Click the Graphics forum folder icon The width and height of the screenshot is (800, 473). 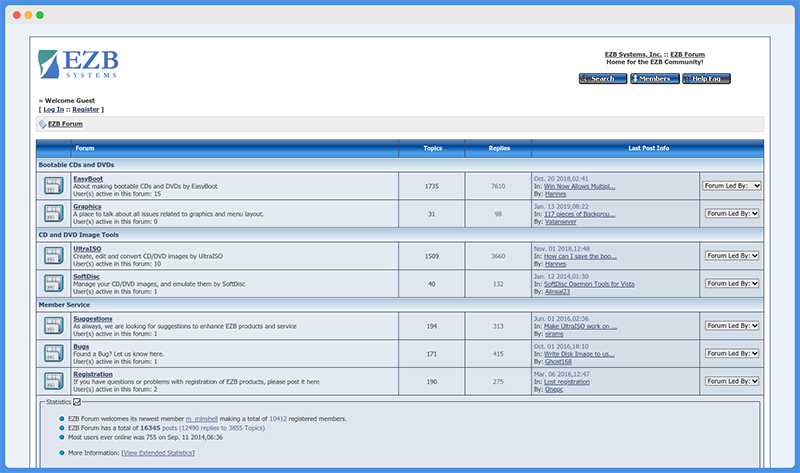coord(54,213)
